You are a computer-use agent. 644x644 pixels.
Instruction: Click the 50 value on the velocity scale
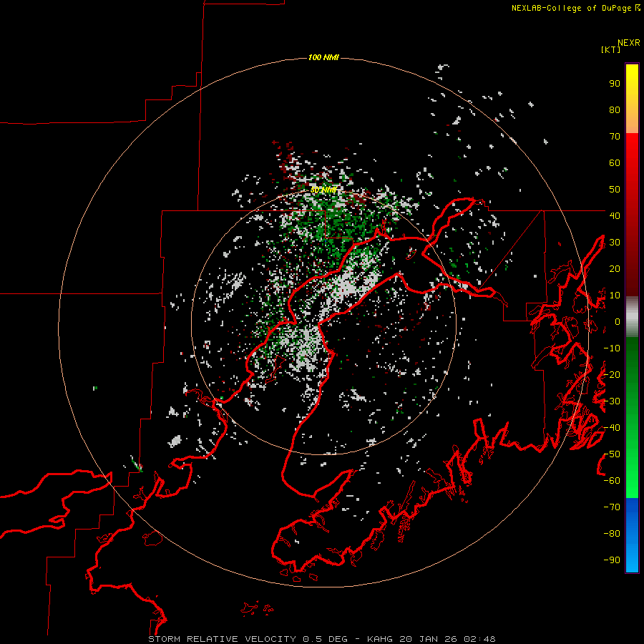(x=615, y=190)
